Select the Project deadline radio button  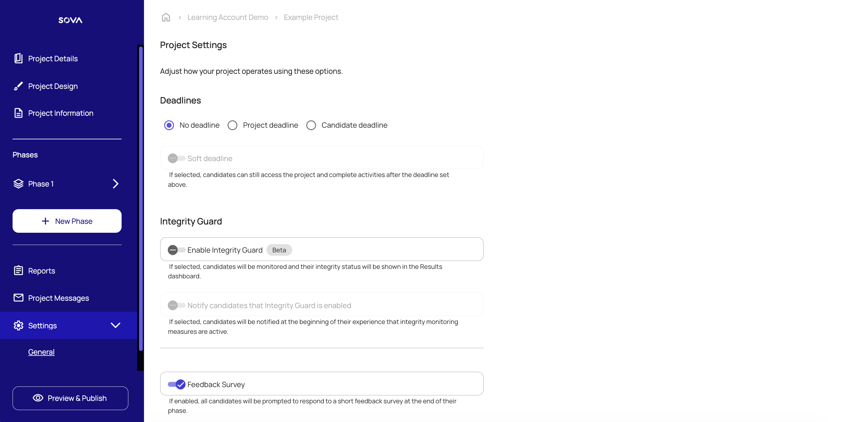pos(232,125)
